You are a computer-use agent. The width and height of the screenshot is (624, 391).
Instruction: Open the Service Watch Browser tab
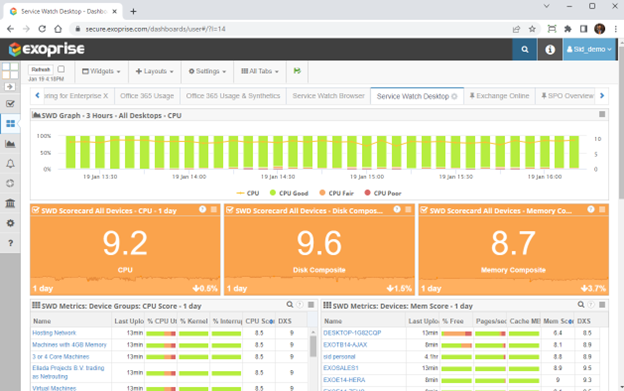(x=328, y=96)
